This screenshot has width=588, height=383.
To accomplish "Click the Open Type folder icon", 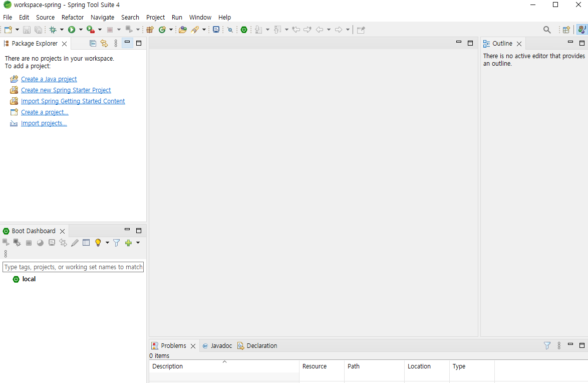I will [x=183, y=30].
